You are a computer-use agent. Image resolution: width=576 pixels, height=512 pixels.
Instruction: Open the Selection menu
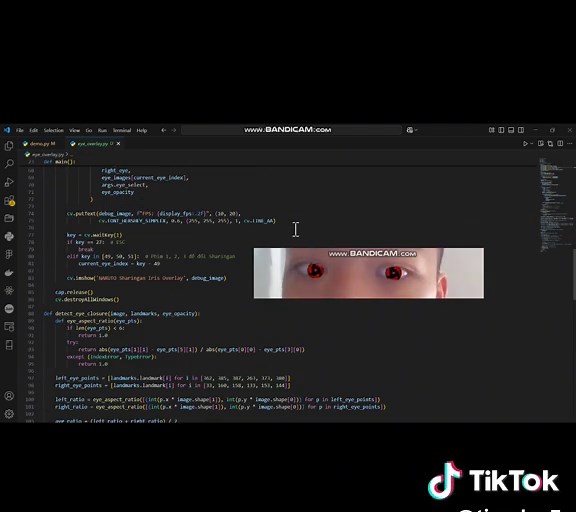(54, 130)
